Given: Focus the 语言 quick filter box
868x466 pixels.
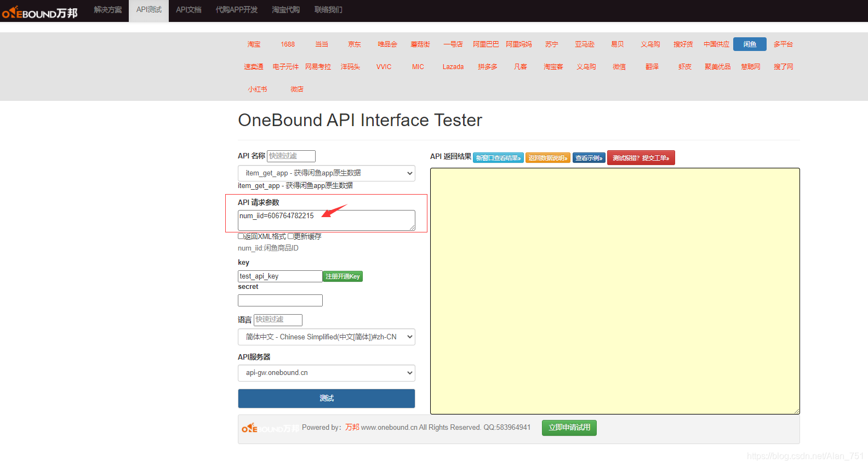Looking at the screenshot, I should pyautogui.click(x=278, y=320).
